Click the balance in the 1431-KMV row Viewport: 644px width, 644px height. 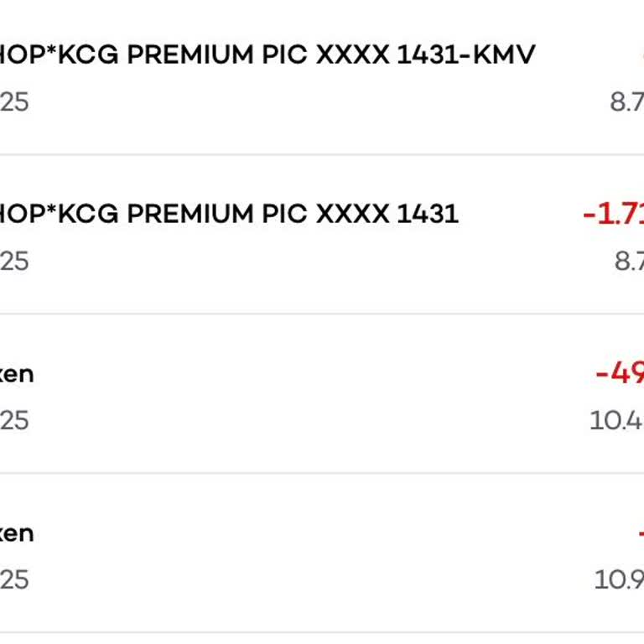[627, 102]
